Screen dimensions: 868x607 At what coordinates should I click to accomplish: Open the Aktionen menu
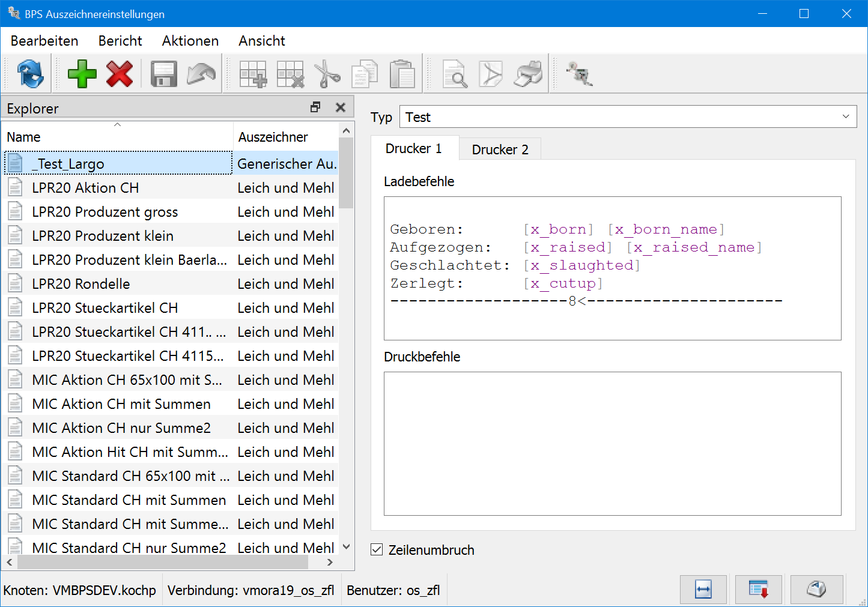tap(190, 41)
